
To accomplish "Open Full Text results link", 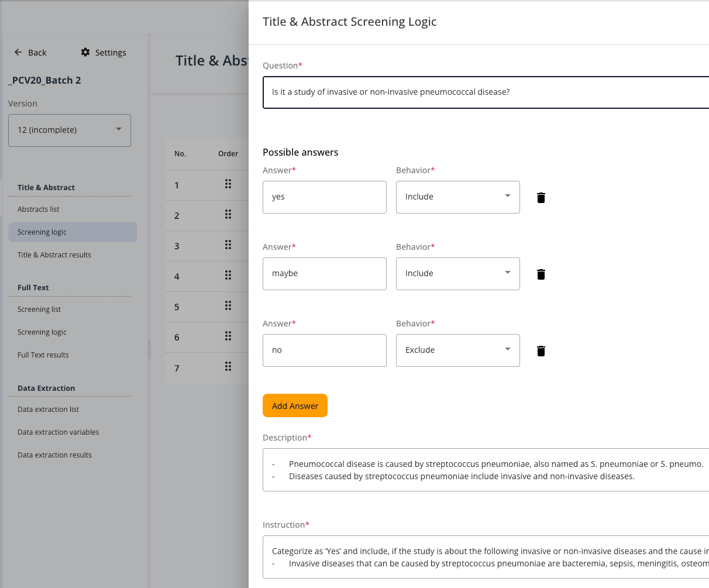I will pyautogui.click(x=43, y=355).
